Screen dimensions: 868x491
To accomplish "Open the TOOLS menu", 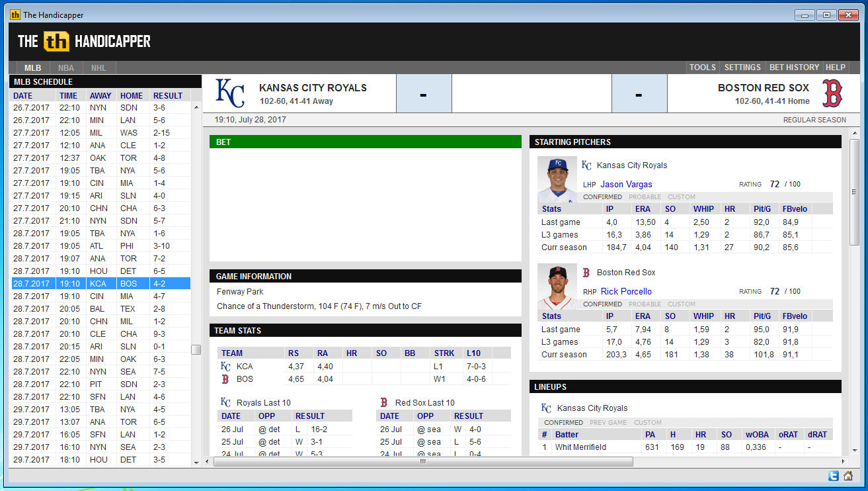I will coord(702,67).
